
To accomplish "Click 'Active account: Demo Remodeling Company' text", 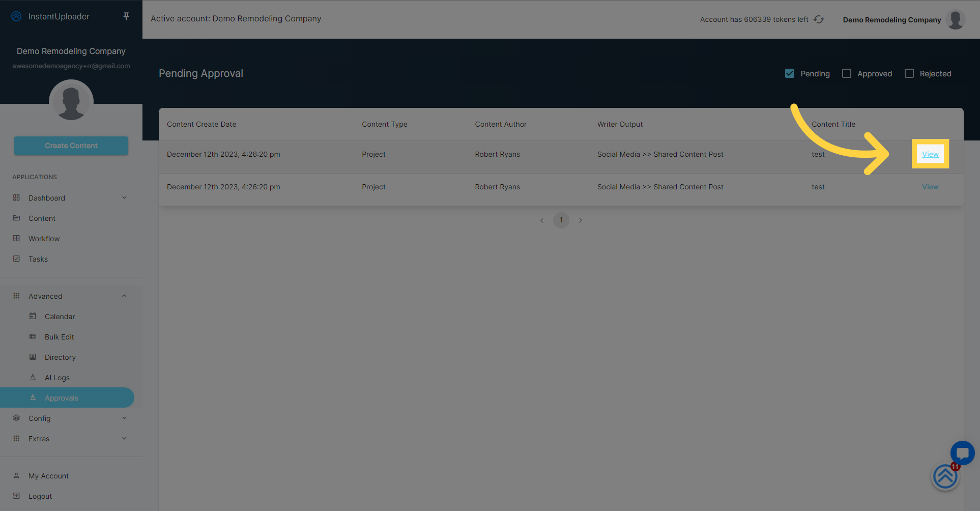I will pyautogui.click(x=236, y=18).
